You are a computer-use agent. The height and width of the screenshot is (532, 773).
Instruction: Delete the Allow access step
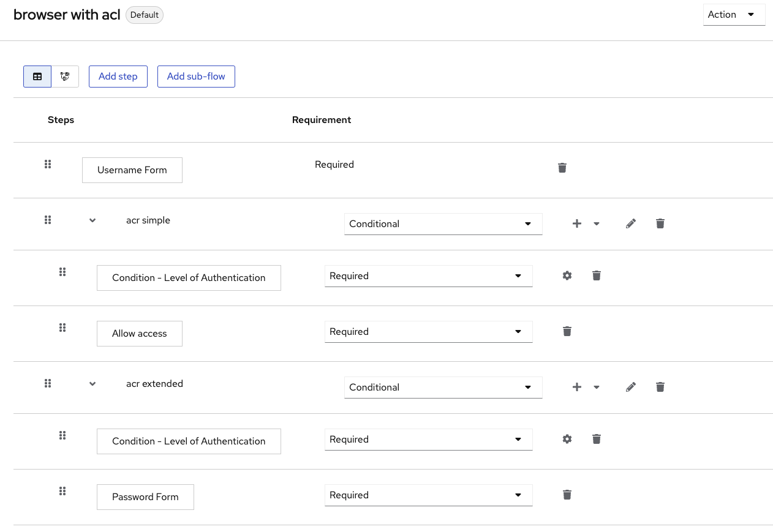(x=567, y=331)
